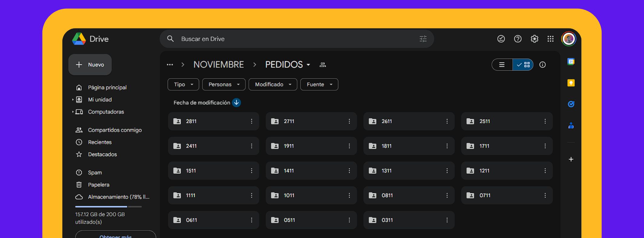Open advanced search options icon
Image resolution: width=644 pixels, height=238 pixels.
[x=423, y=39]
